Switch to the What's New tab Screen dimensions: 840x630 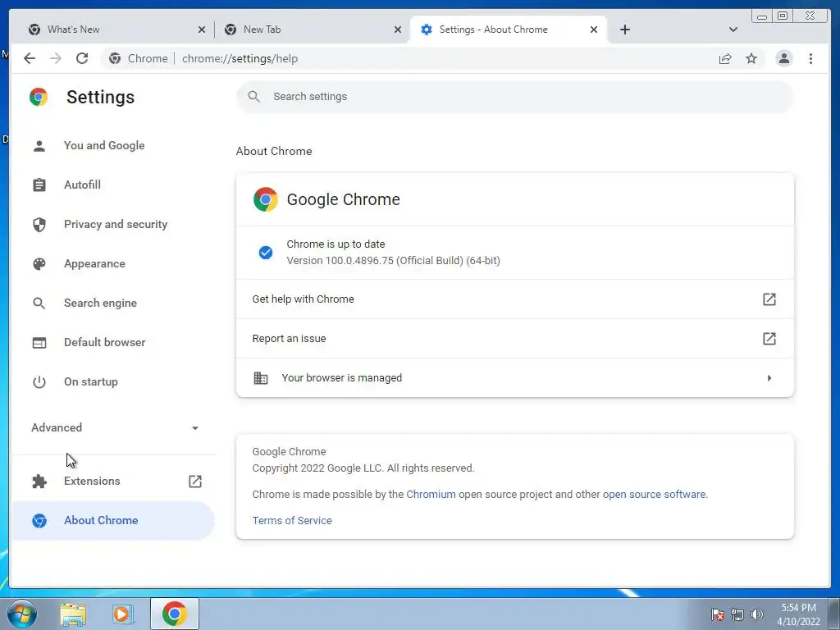click(116, 30)
